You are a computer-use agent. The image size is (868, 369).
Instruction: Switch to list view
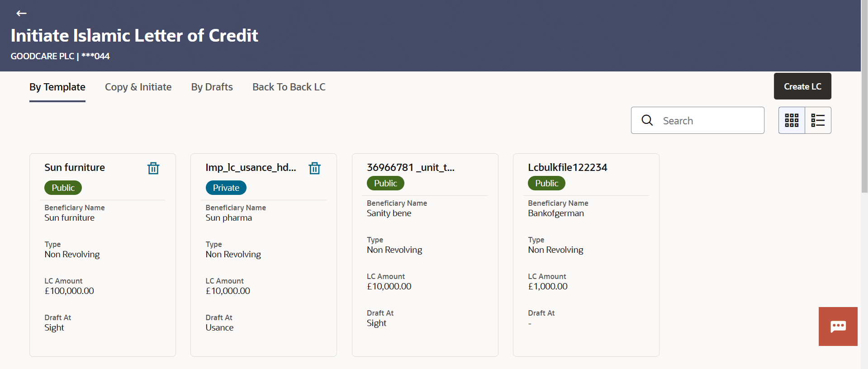[x=818, y=120]
